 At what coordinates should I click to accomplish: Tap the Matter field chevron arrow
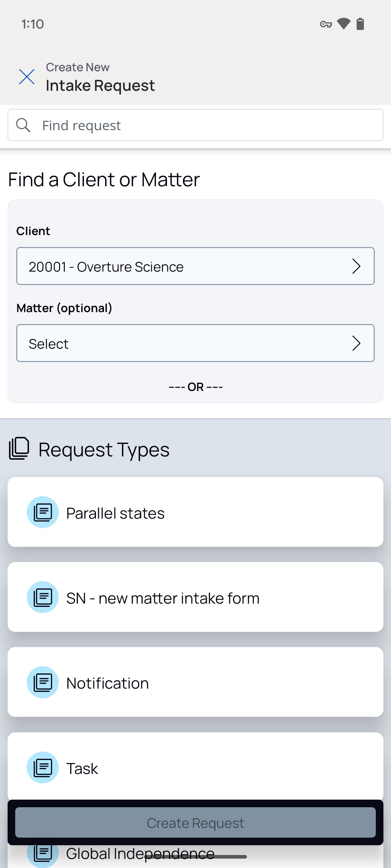356,343
